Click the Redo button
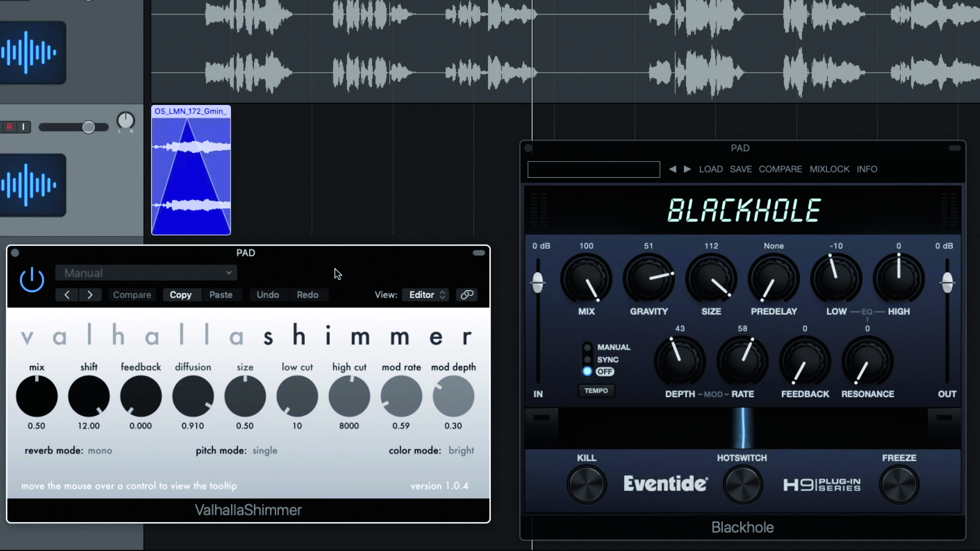The image size is (980, 551). (308, 295)
